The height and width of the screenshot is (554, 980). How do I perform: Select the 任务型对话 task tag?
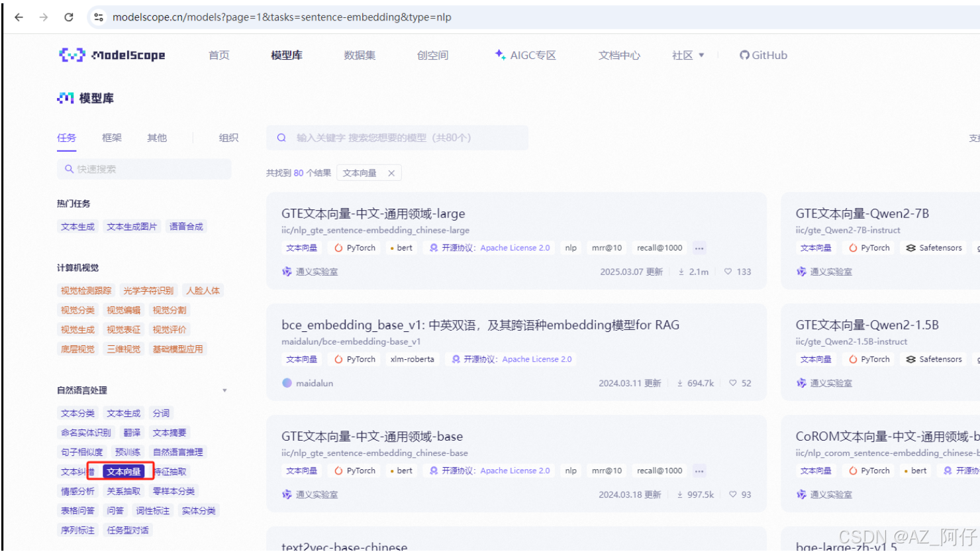tap(128, 530)
